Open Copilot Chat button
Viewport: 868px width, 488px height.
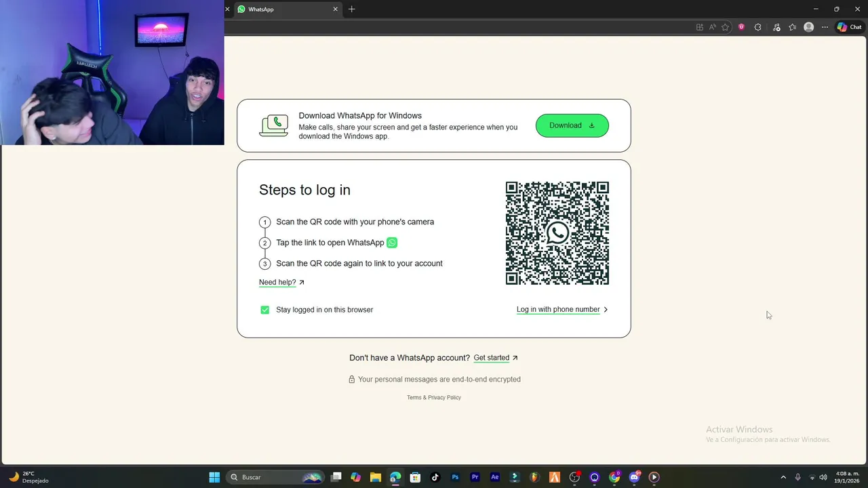point(849,27)
